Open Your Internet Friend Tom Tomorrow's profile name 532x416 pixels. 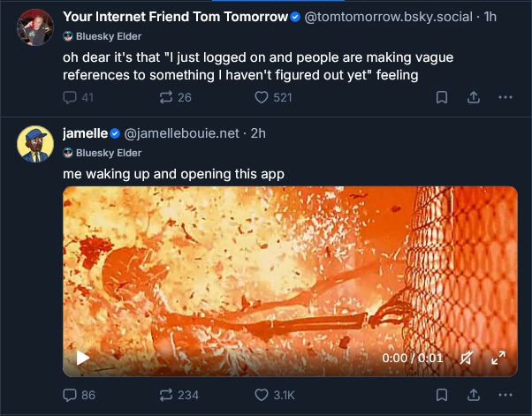click(175, 17)
